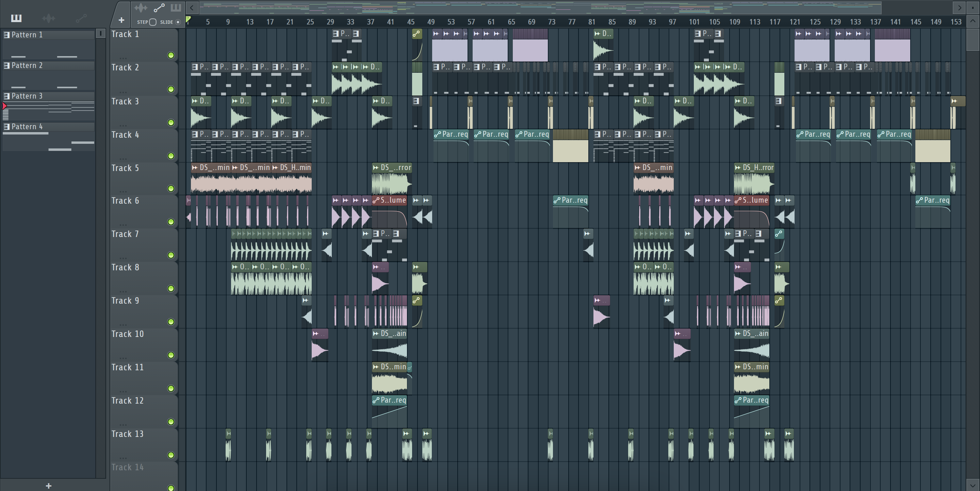Mute Track 2 with its green light
980x491 pixels.
click(x=171, y=89)
